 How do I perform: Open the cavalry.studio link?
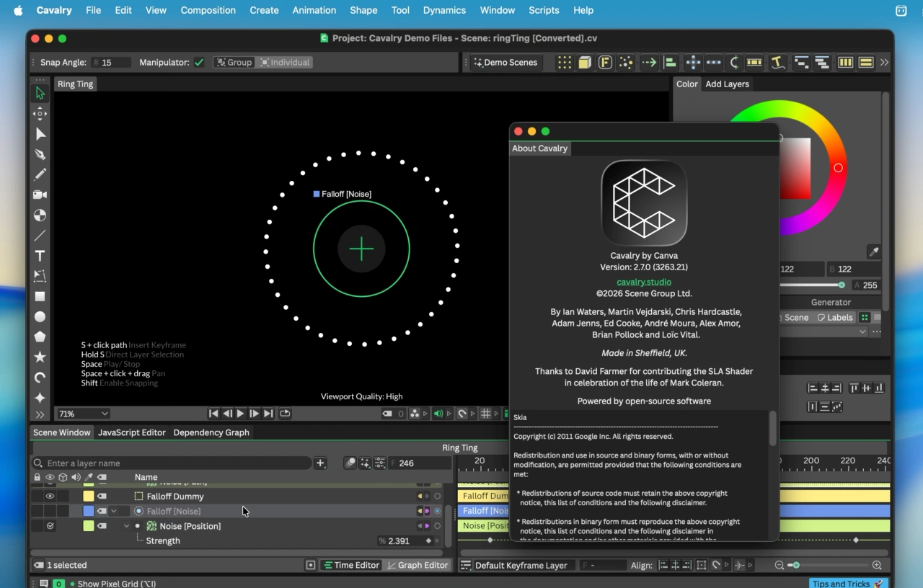pos(643,282)
